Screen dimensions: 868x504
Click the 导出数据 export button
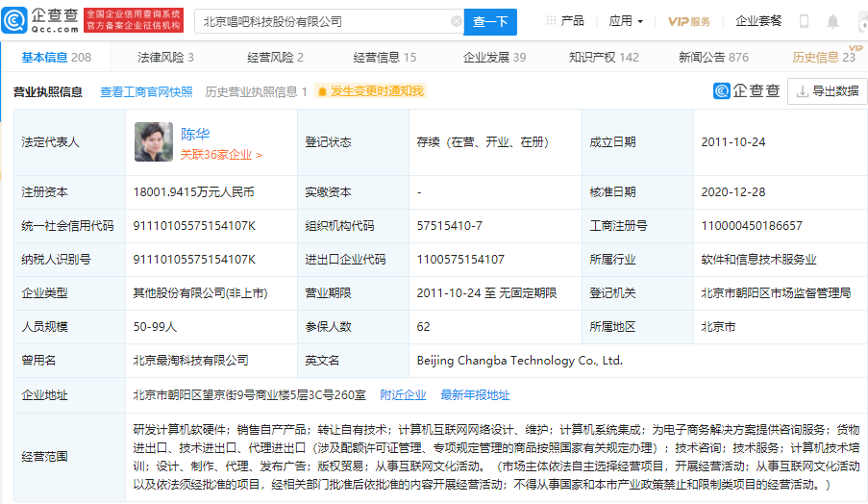point(827,91)
